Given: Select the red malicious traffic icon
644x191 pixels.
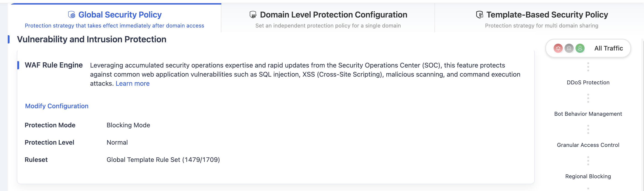Looking at the screenshot, I should click(558, 48).
